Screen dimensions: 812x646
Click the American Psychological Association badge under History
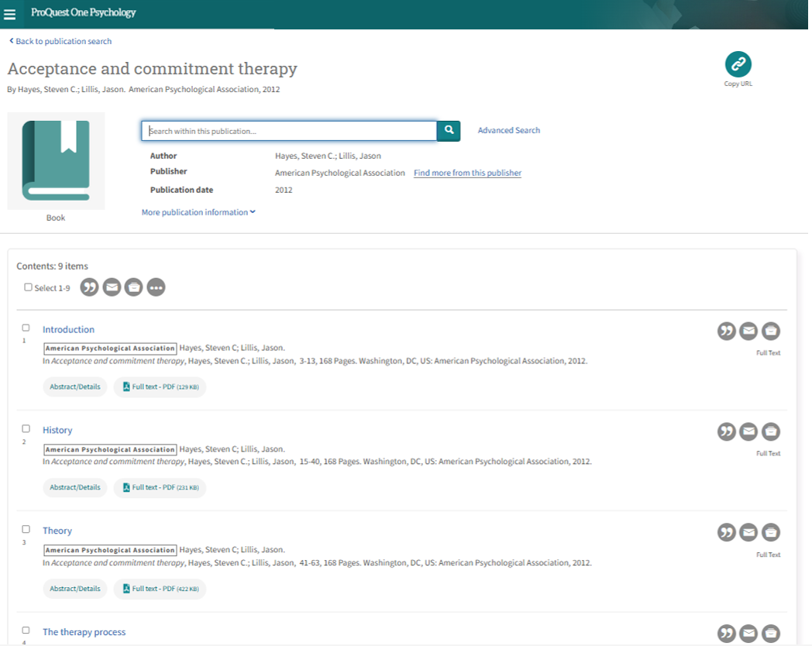click(x=110, y=449)
